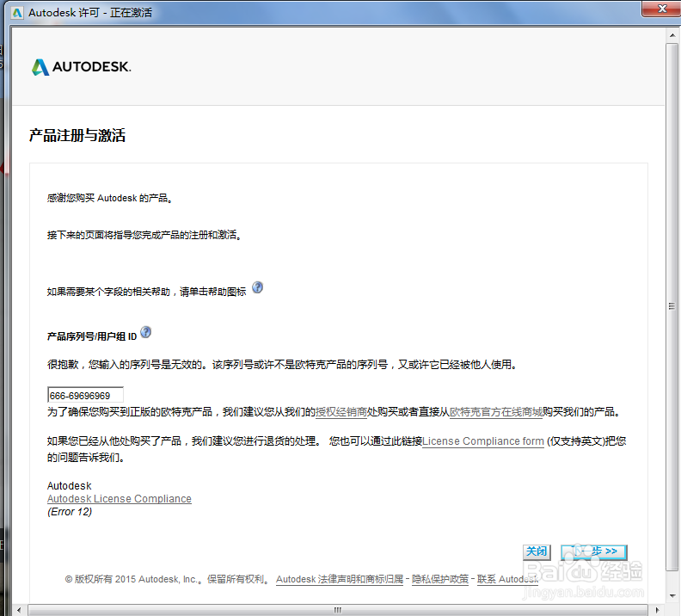Click the help icon next to 产品序列号/用户组 ID
Screen dimensions: 681x616
[146, 332]
